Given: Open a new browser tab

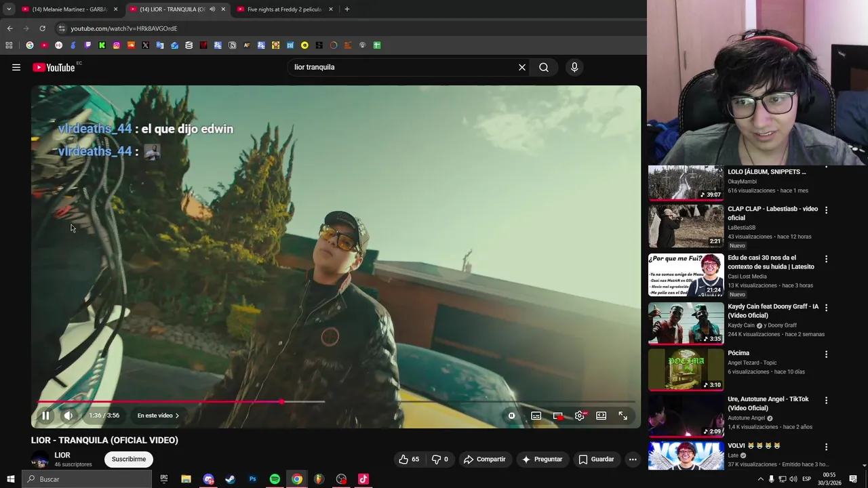Looking at the screenshot, I should 347,9.
